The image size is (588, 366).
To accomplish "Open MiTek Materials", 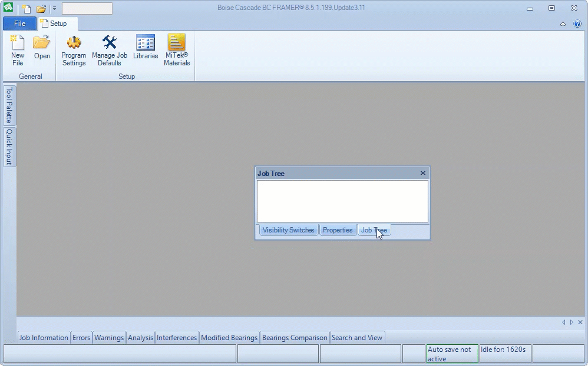I will [x=177, y=51].
